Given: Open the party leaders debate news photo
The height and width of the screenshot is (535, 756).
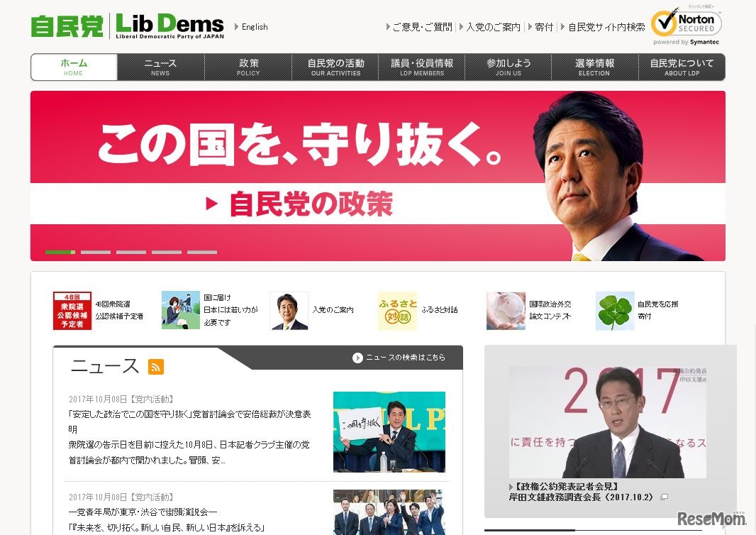Looking at the screenshot, I should point(389,432).
